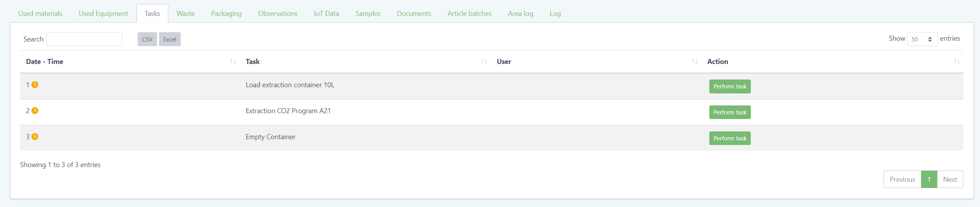Sort the User column using arrows icon
The height and width of the screenshot is (207, 980).
click(695, 61)
